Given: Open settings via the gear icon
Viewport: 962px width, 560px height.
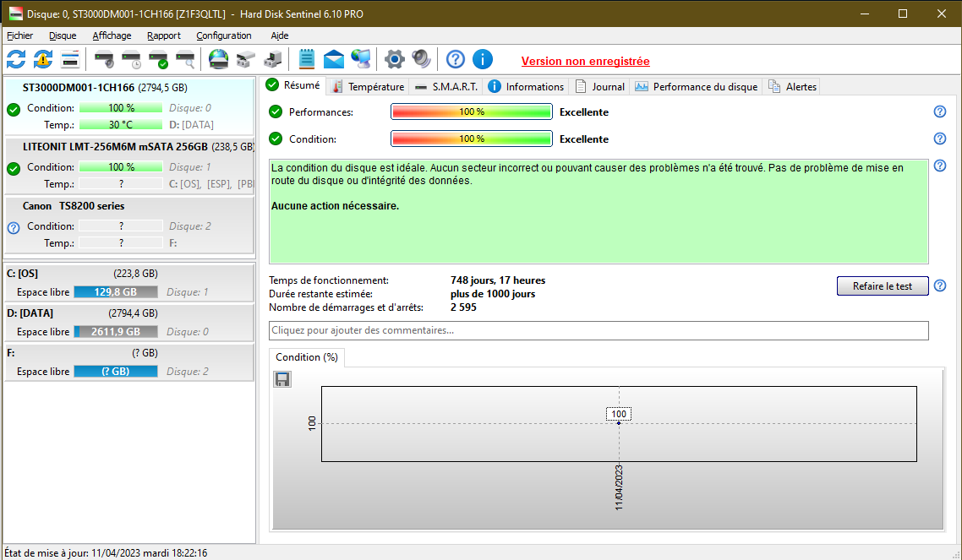Looking at the screenshot, I should pyautogui.click(x=394, y=59).
